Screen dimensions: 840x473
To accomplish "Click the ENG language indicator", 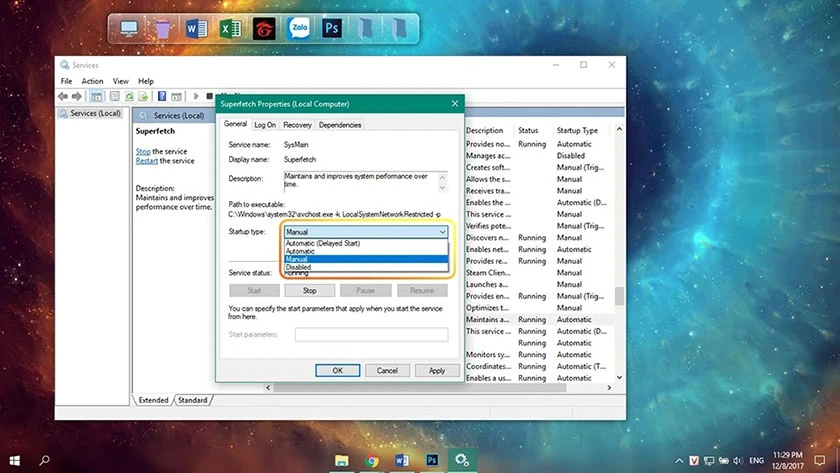I will pyautogui.click(x=756, y=461).
